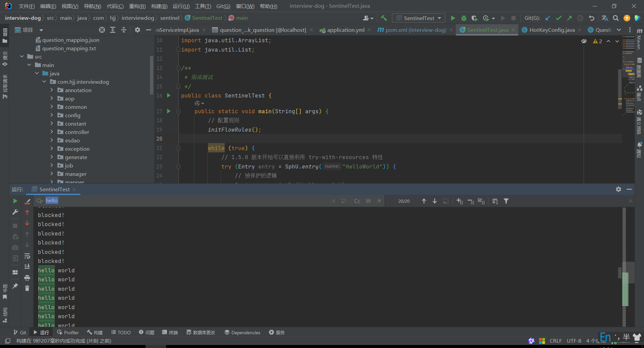Open the 文件(F) menu
Screen dimensions: 644x348
click(26, 6)
